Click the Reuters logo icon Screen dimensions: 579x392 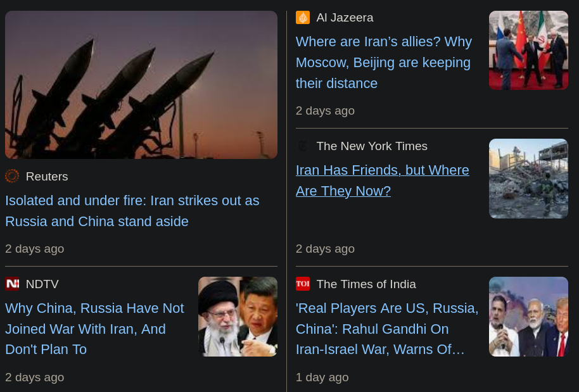click(12, 176)
